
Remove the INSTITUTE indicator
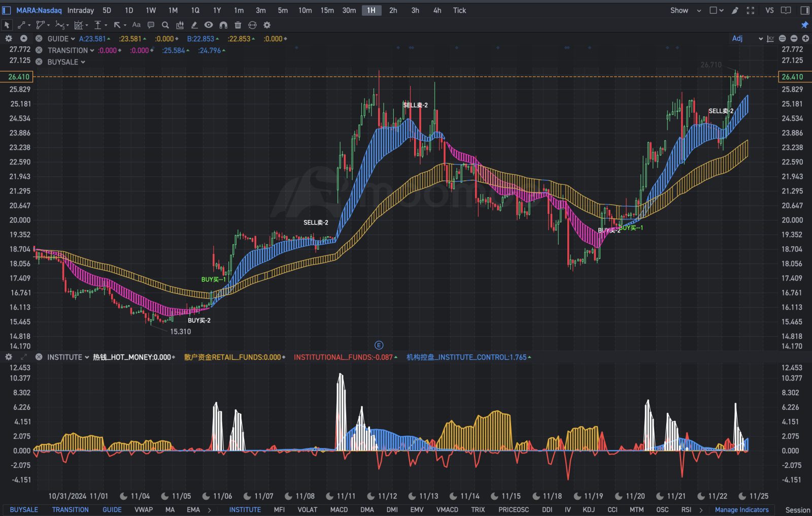[39, 357]
